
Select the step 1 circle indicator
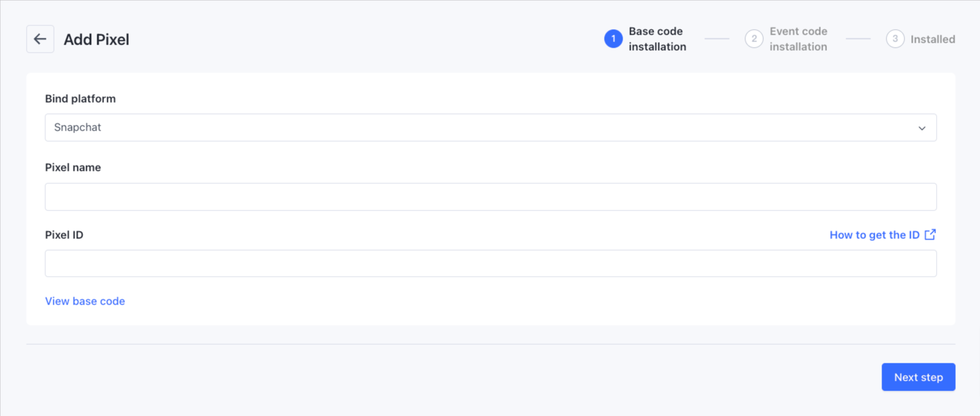pos(613,39)
